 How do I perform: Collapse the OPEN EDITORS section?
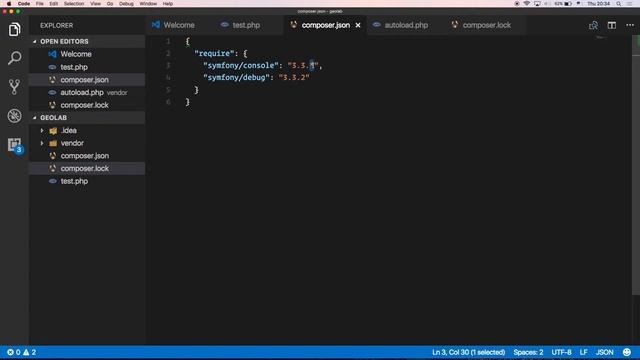[87, 42]
